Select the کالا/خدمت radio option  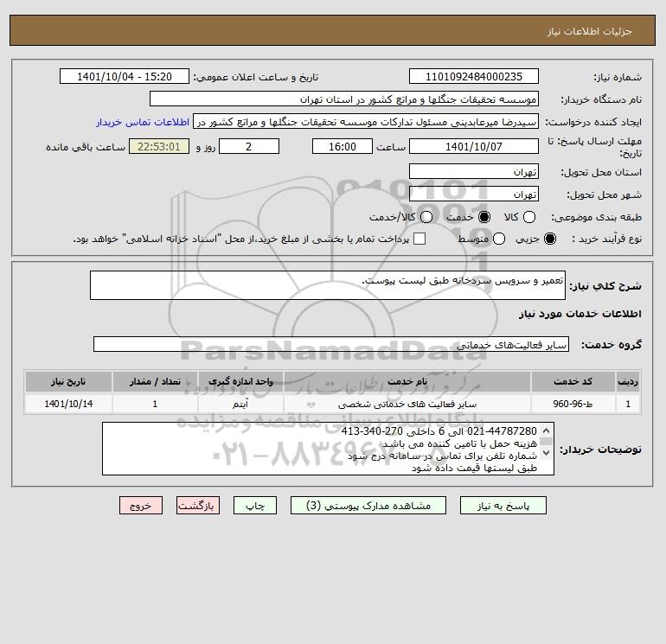[x=426, y=217]
